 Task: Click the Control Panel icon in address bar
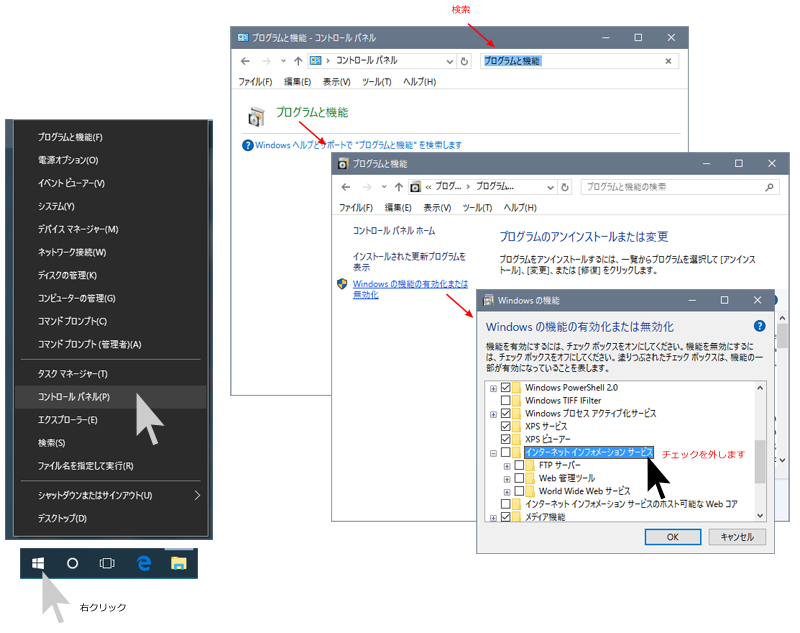[x=316, y=61]
